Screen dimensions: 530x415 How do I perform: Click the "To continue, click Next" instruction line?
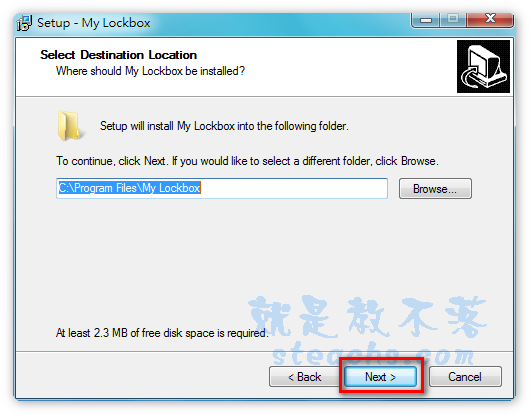[247, 161]
